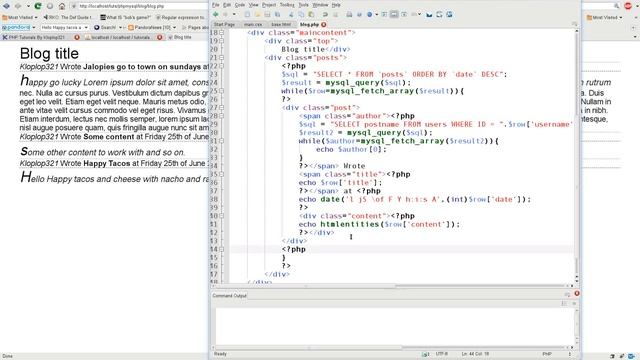640x360 pixels.
Task: Click the PandoraNews toolbar button
Action: coord(149,27)
